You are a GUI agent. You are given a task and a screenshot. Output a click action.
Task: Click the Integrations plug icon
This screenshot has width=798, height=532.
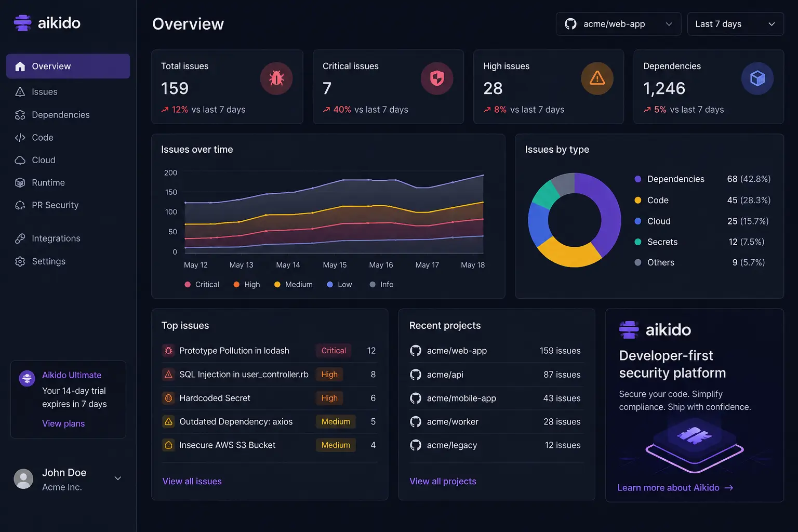pyautogui.click(x=20, y=238)
